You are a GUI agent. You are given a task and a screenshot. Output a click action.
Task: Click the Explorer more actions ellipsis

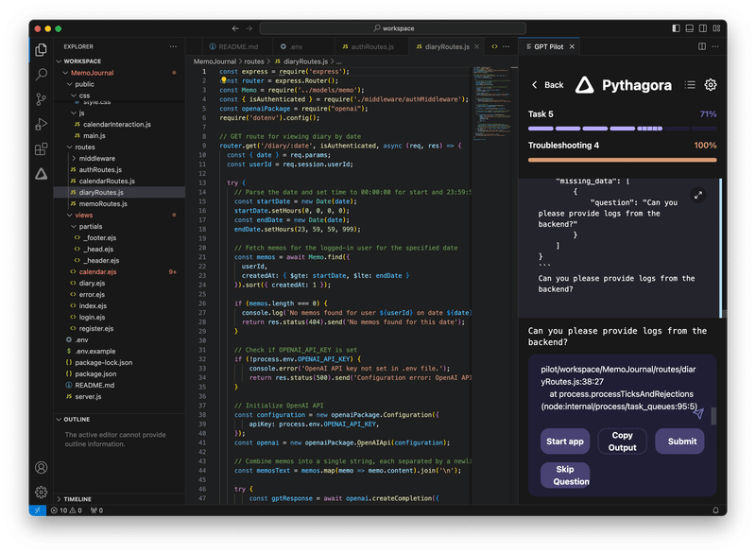point(173,46)
